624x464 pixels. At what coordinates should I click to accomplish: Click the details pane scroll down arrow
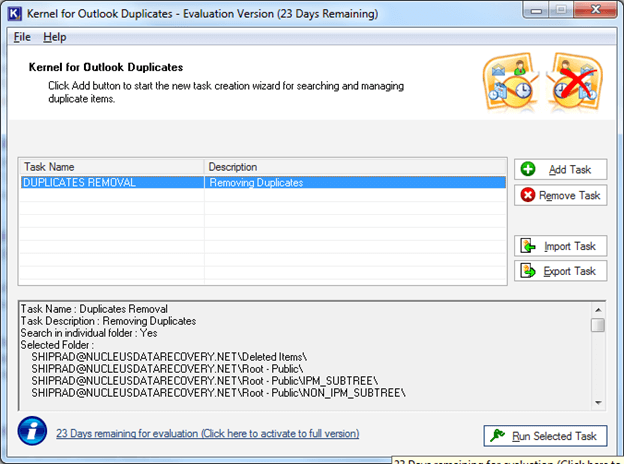598,403
